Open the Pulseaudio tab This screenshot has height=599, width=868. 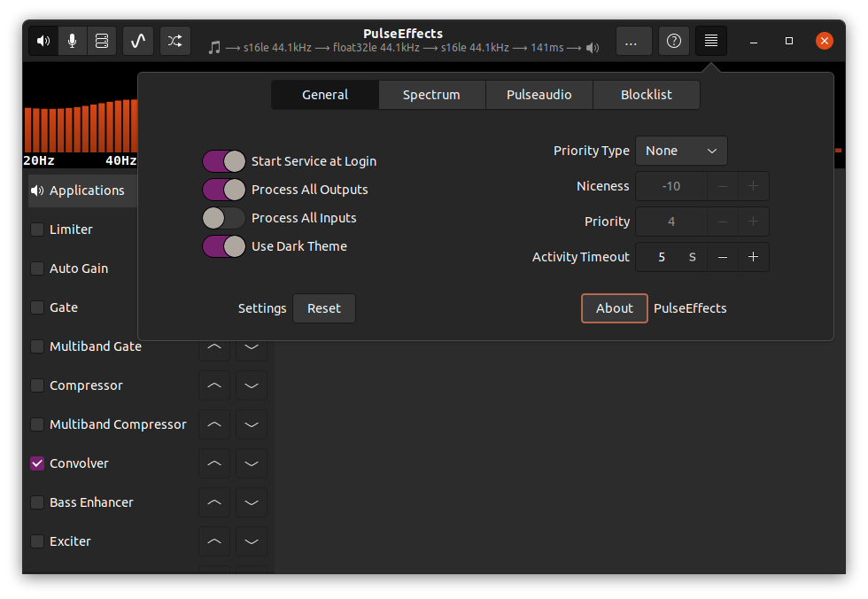pos(539,95)
